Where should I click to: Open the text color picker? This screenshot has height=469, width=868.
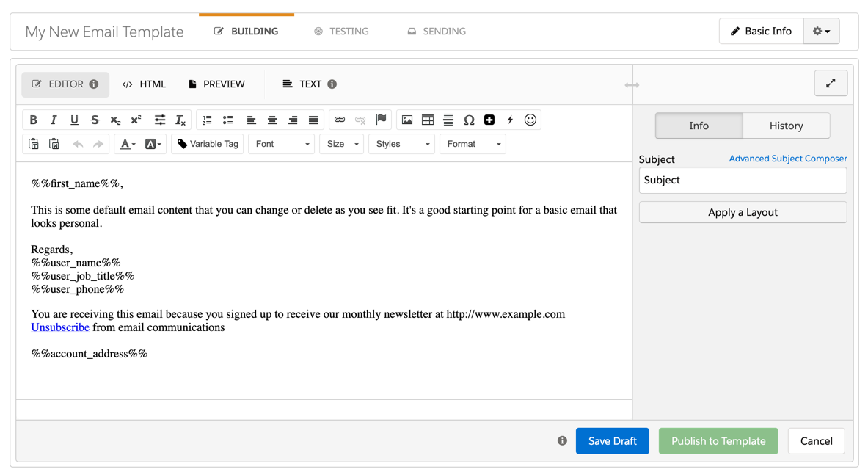pos(128,144)
